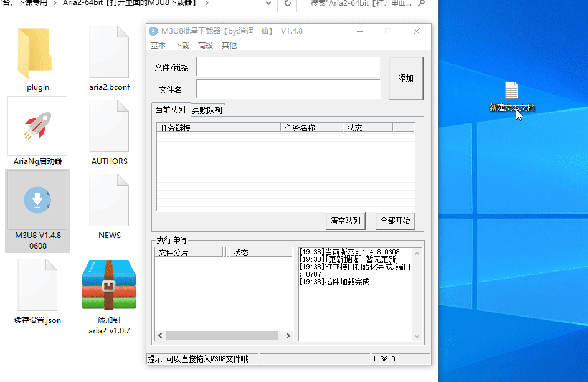
Task: Click the Explorer refresh button
Action: coord(288,3)
